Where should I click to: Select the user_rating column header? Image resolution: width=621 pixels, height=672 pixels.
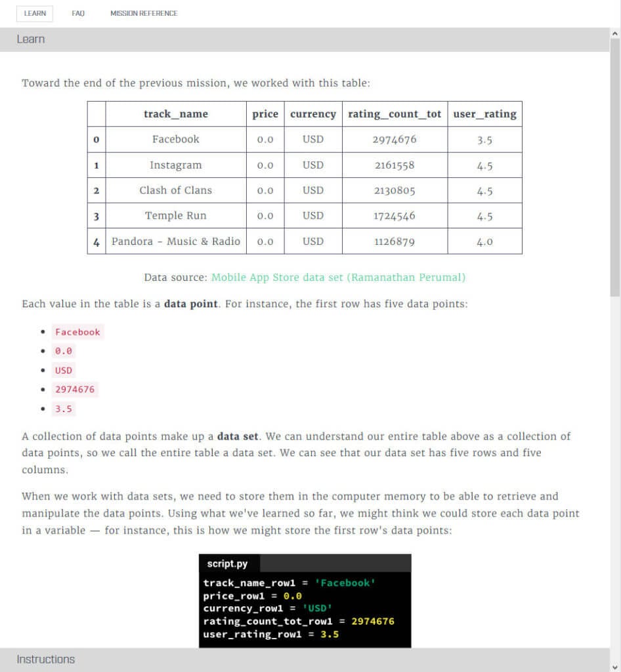coord(484,114)
